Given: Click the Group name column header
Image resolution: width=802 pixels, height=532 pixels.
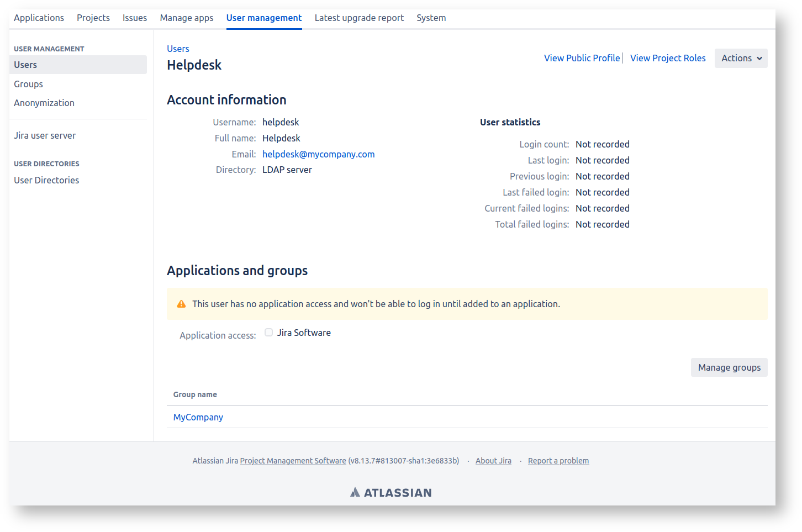Looking at the screenshot, I should pos(195,394).
